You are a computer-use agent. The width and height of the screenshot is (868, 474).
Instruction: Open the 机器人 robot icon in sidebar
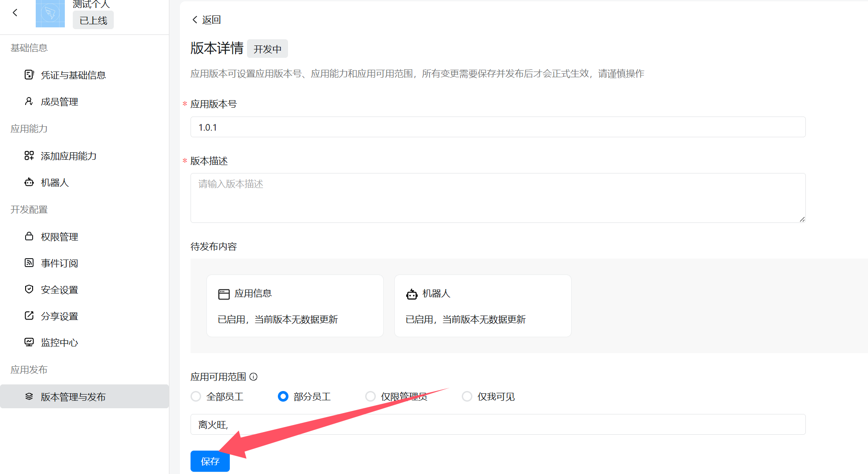[29, 182]
